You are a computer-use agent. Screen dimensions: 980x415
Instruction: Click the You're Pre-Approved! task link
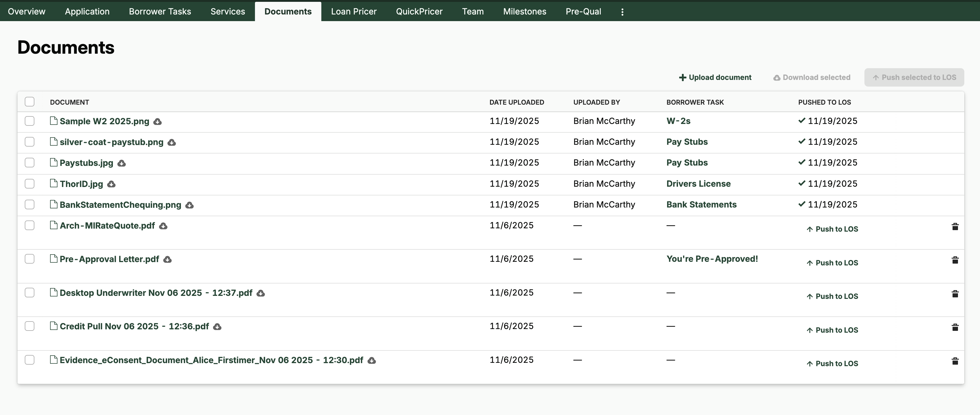tap(712, 259)
